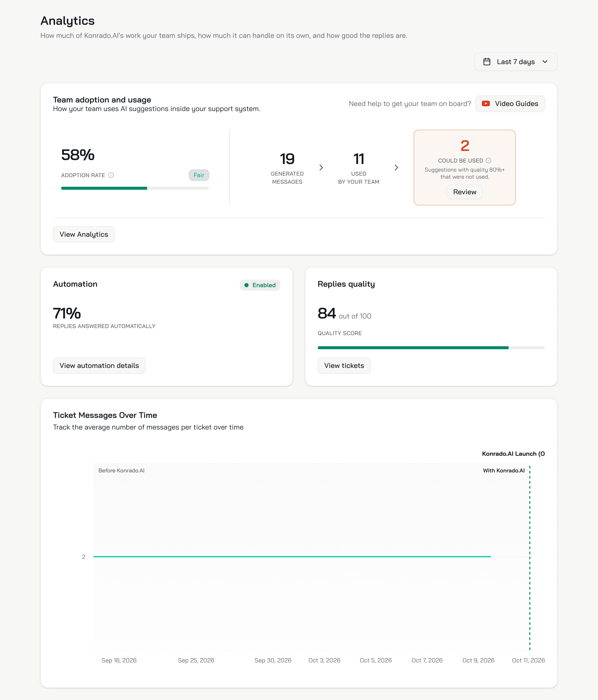The height and width of the screenshot is (700, 598).
Task: Open the Last 7 days date range dropdown
Action: (515, 62)
